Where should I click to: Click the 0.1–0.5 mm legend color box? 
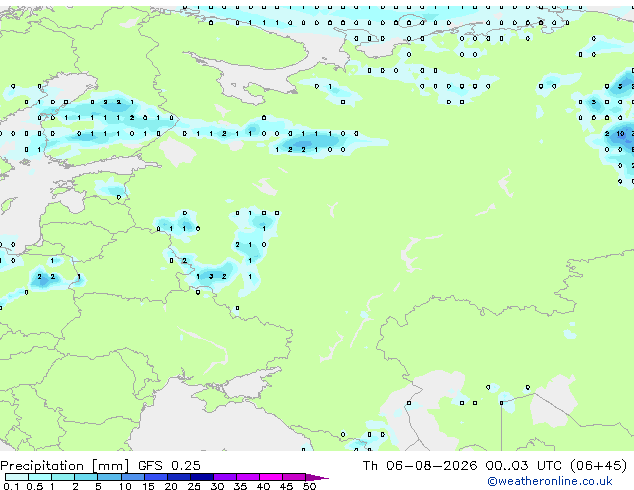pos(17,477)
